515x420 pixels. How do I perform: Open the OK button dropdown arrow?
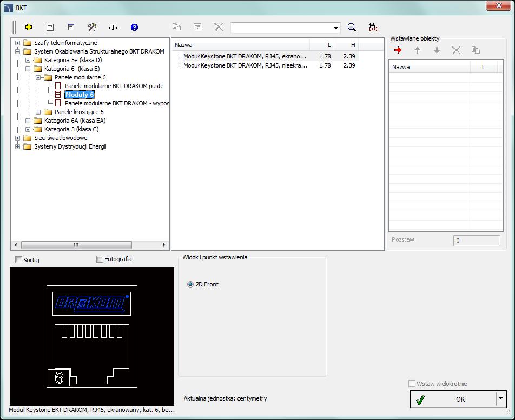tap(500, 399)
